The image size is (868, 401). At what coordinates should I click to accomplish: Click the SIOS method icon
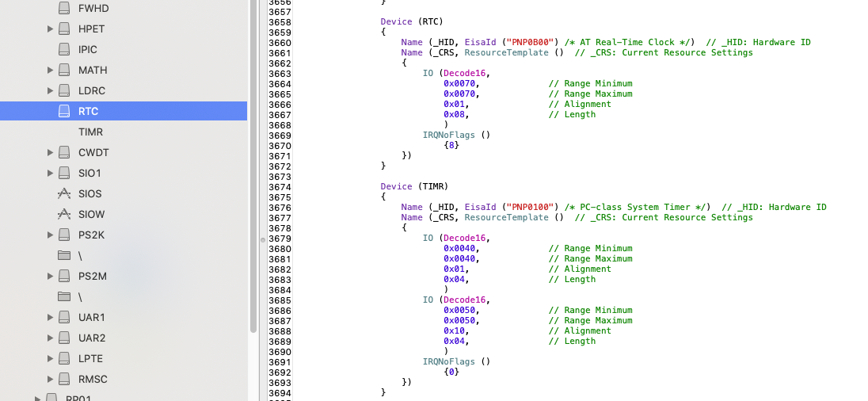(x=65, y=193)
